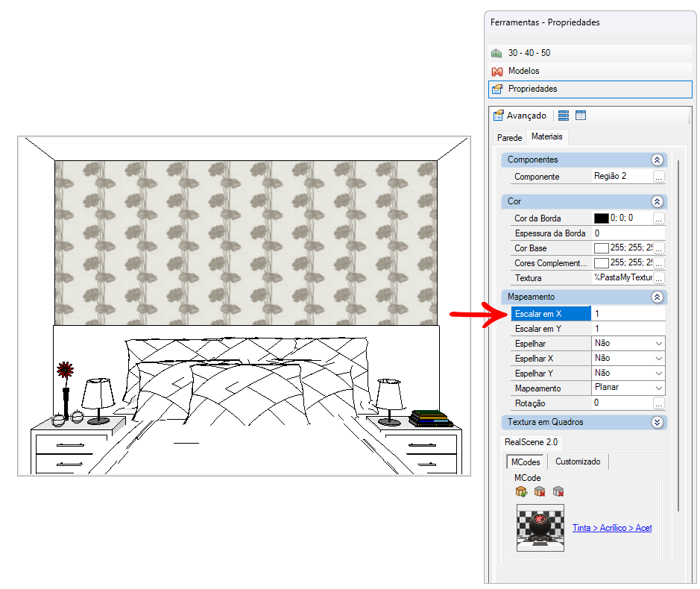
Task: Open the Espelhar dropdown
Action: [658, 344]
